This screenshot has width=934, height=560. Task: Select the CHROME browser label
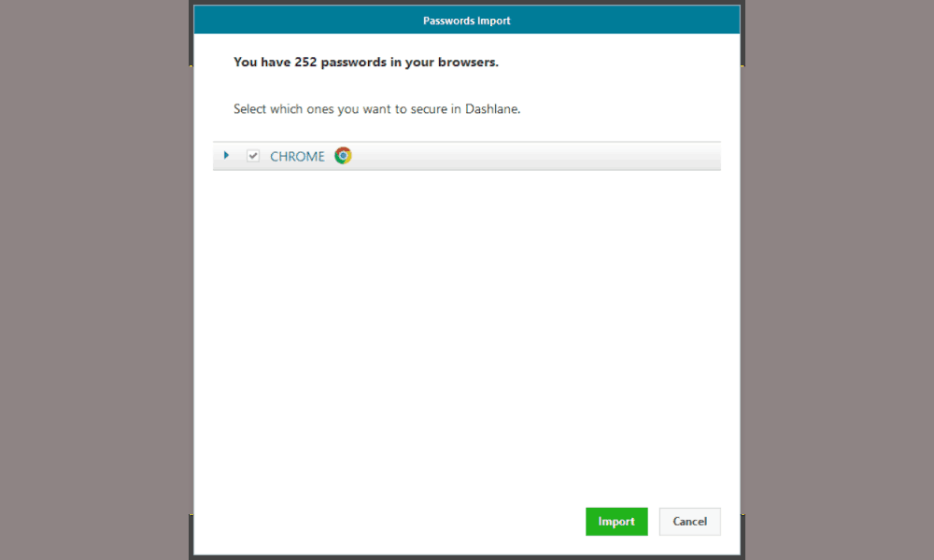[297, 157]
